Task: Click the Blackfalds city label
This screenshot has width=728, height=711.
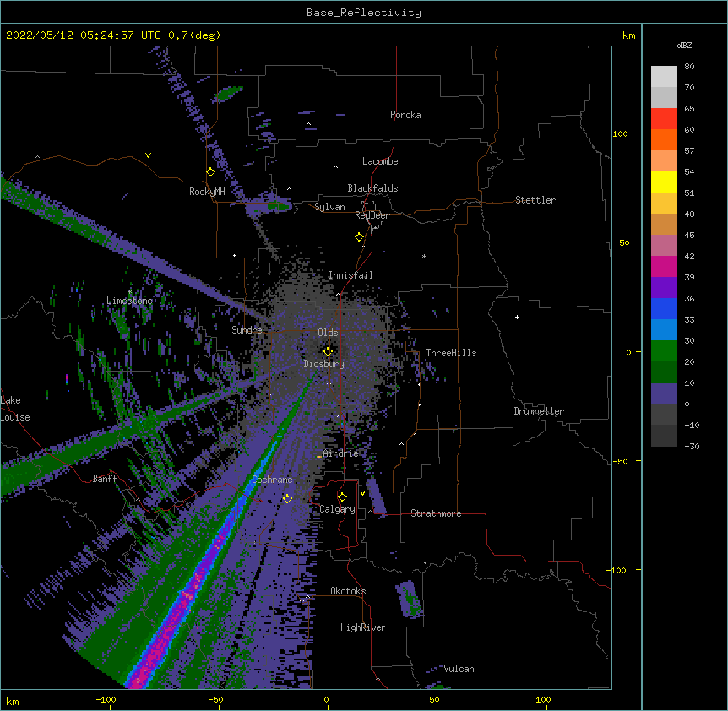Action: pos(372,188)
